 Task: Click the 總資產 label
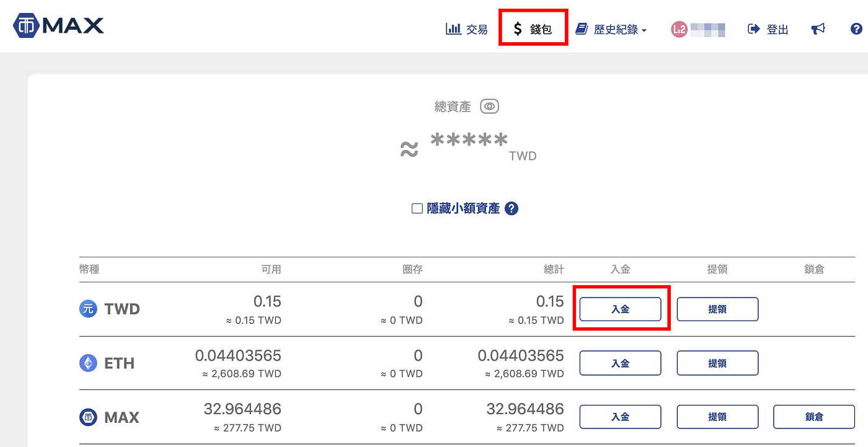point(453,107)
